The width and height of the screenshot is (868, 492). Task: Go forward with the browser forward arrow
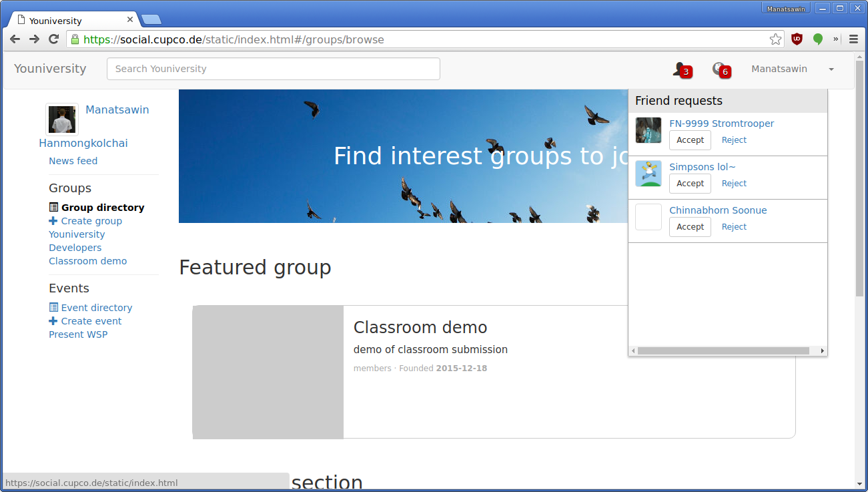pyautogui.click(x=34, y=39)
